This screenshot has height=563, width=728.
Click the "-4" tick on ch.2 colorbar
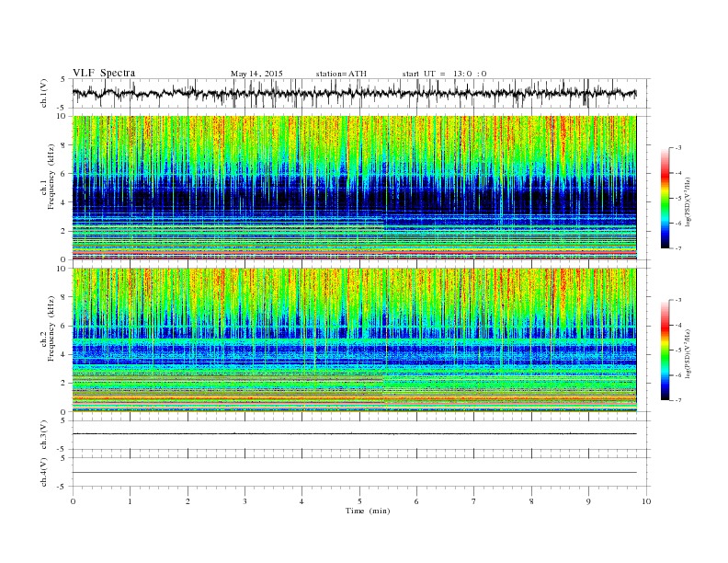(x=677, y=325)
